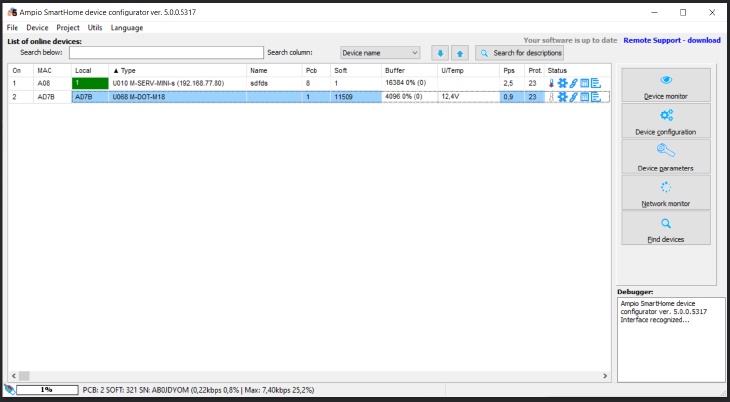The width and height of the screenshot is (730, 402).
Task: Click the chain link icon in AD7B row
Action: click(x=574, y=97)
